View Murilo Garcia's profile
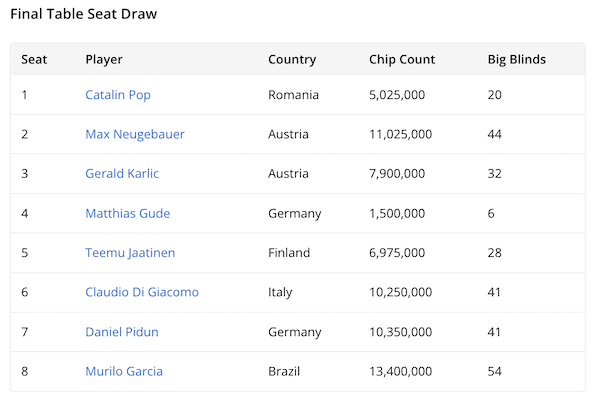The image size is (600, 410). click(124, 371)
